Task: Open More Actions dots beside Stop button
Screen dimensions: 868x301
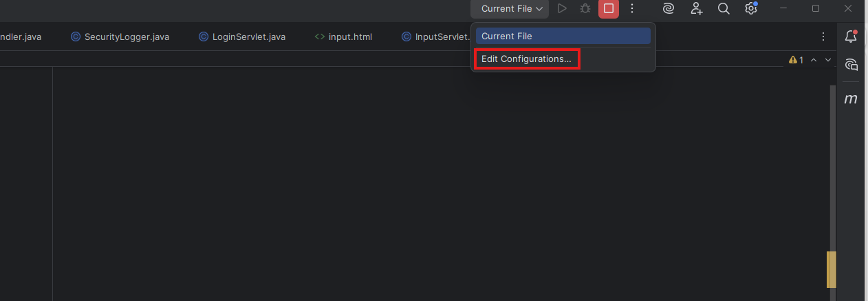Action: pos(632,9)
